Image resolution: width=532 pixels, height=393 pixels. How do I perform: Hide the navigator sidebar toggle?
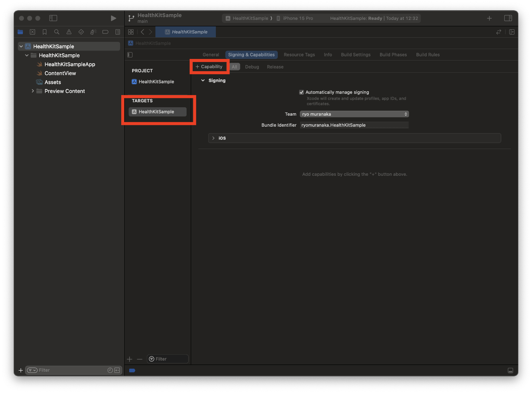[x=53, y=18]
